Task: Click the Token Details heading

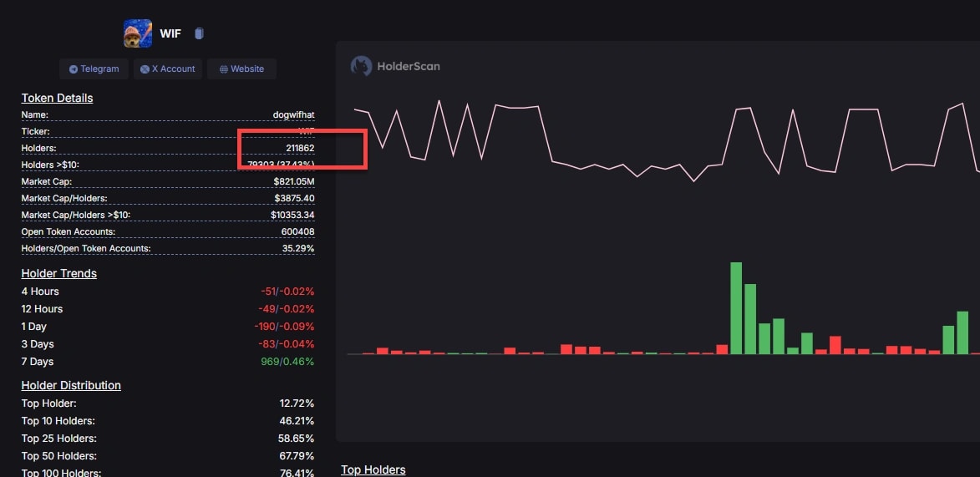Action: pyautogui.click(x=57, y=98)
